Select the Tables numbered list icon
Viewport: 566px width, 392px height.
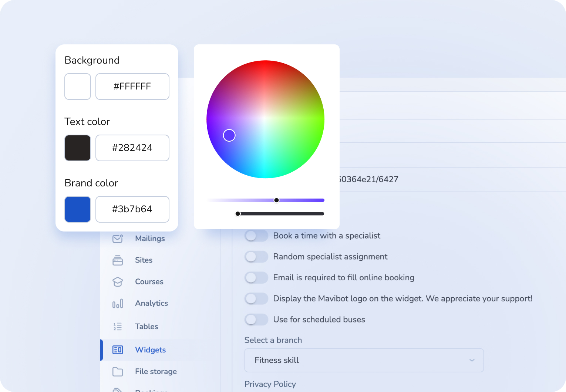(x=118, y=326)
